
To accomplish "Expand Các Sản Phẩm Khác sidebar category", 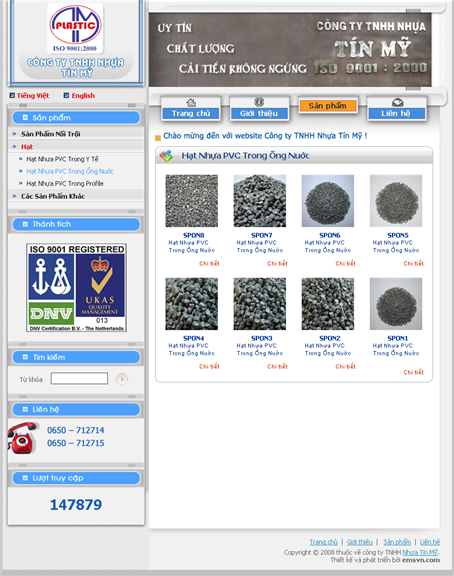I will (53, 196).
